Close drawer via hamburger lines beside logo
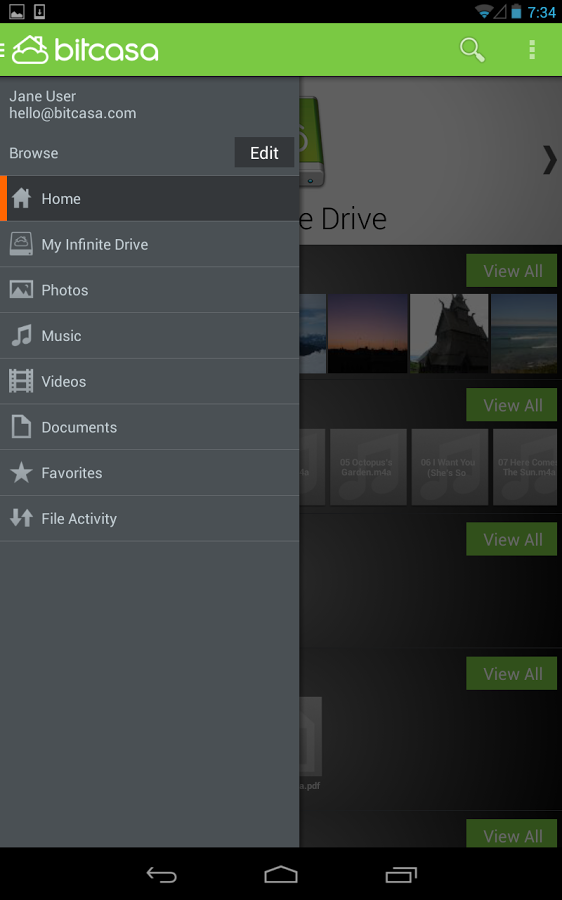The image size is (562, 900). point(2,50)
